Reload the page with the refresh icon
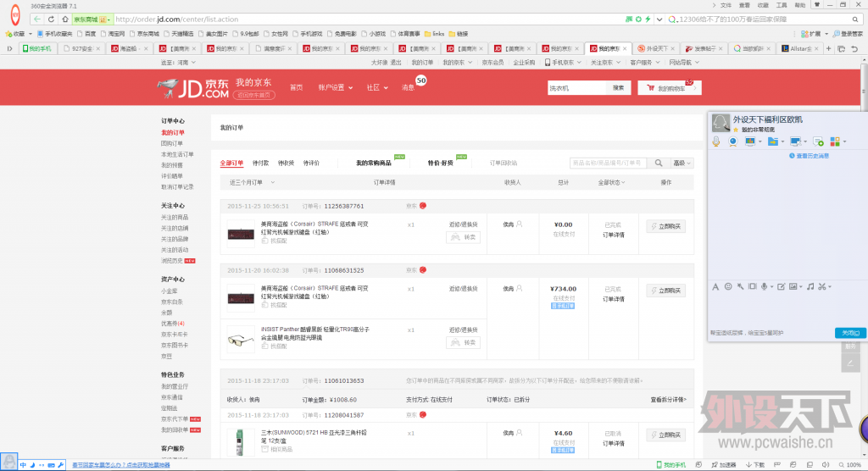This screenshot has width=868, height=471. click(x=51, y=19)
